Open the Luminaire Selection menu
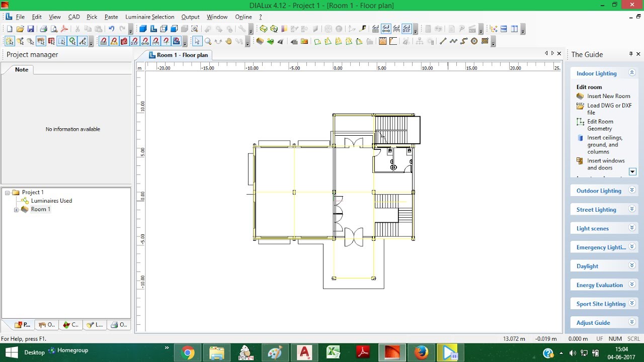Image resolution: width=644 pixels, height=362 pixels. pos(150,17)
